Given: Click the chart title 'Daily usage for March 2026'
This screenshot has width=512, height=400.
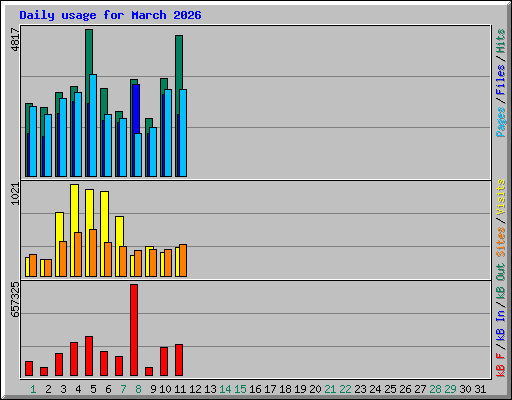Looking at the screenshot, I should pyautogui.click(x=110, y=15).
